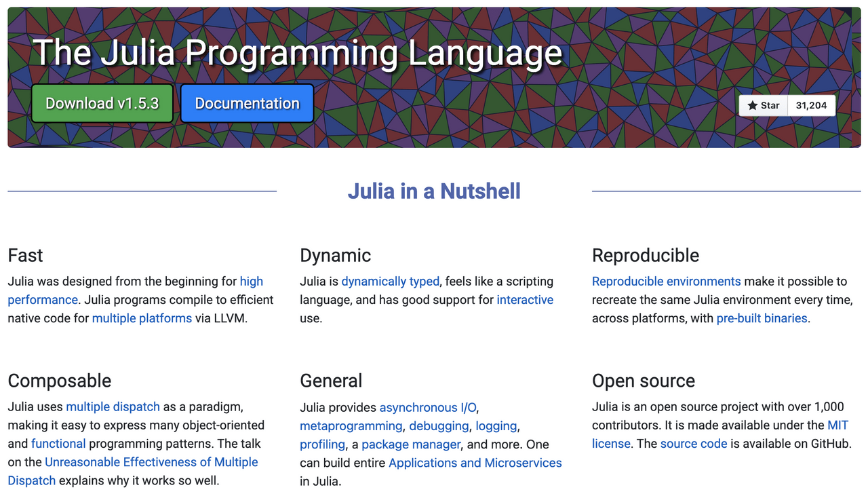
Task: Click the GitHub Star button
Action: [x=764, y=105]
